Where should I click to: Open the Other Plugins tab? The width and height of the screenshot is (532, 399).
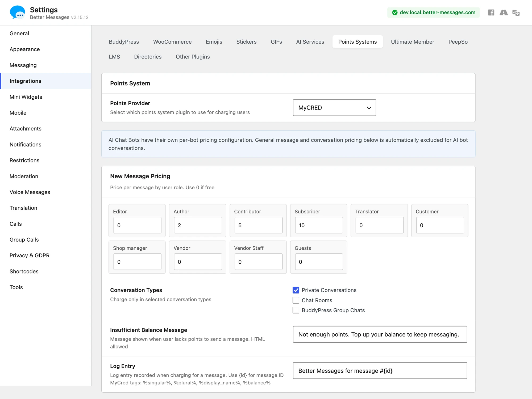(193, 57)
